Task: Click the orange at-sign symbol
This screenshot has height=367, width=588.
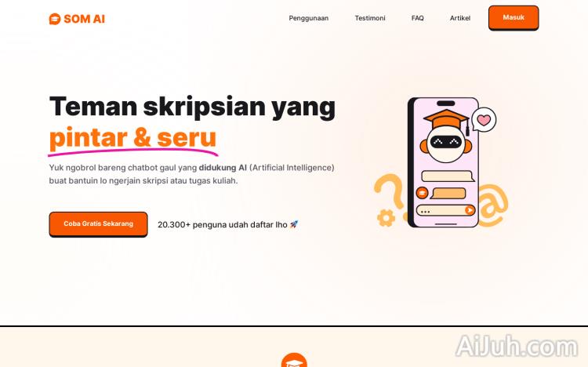Action: pos(493,205)
